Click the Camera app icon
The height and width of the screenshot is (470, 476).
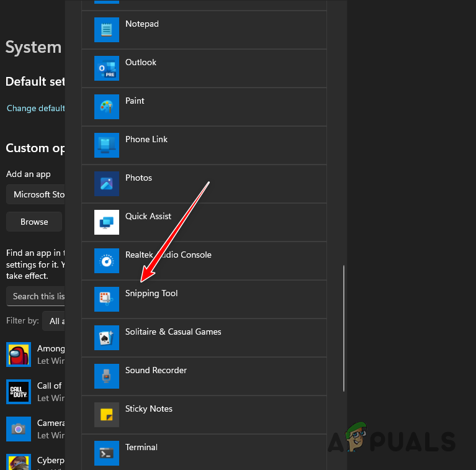[x=19, y=429]
